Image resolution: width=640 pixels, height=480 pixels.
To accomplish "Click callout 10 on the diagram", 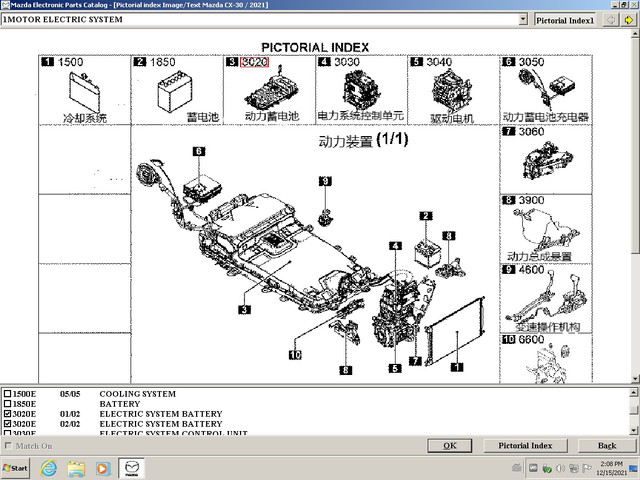I will point(295,355).
